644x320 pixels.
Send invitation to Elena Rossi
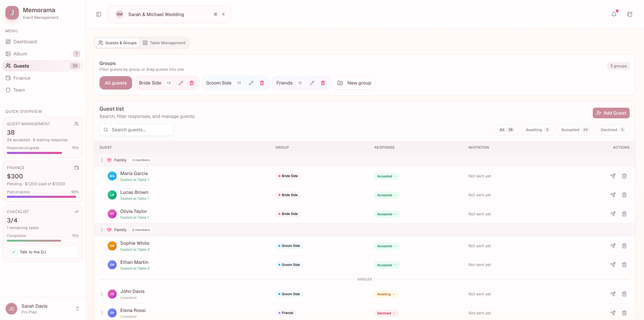613,313
